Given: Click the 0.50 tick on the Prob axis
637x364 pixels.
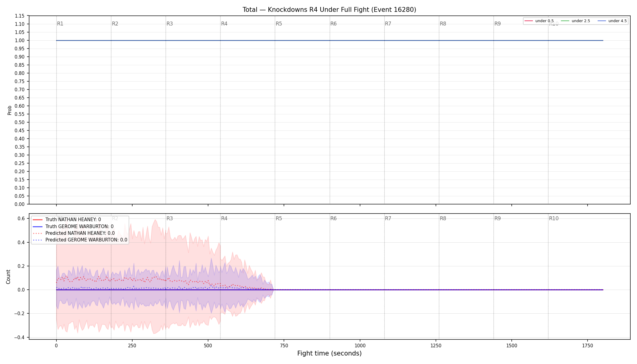Looking at the screenshot, I should pyautogui.click(x=20, y=123).
